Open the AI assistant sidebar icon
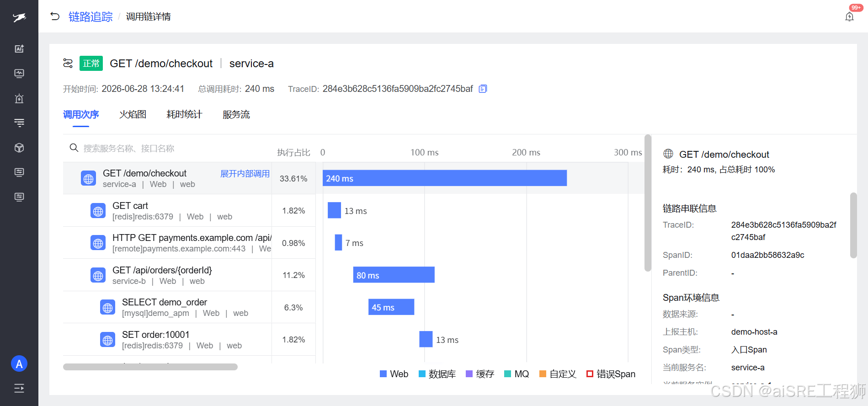Image resolution: width=868 pixels, height=406 pixels. pos(19,48)
